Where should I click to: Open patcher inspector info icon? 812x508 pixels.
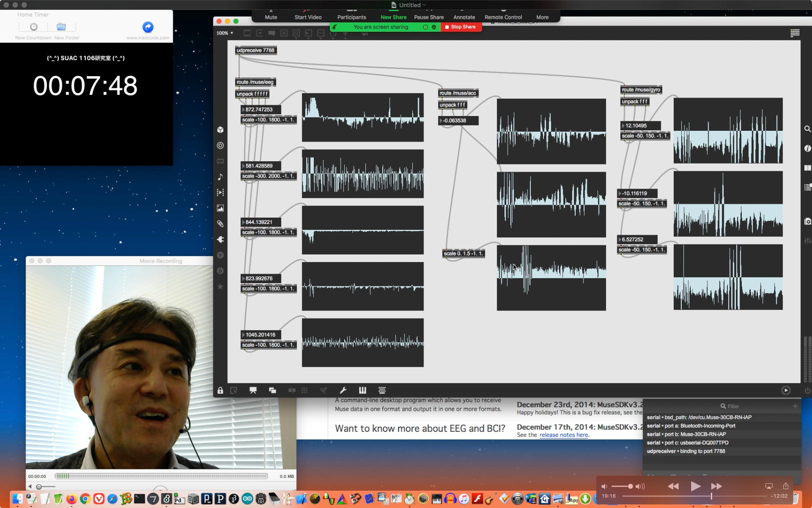coord(807,148)
